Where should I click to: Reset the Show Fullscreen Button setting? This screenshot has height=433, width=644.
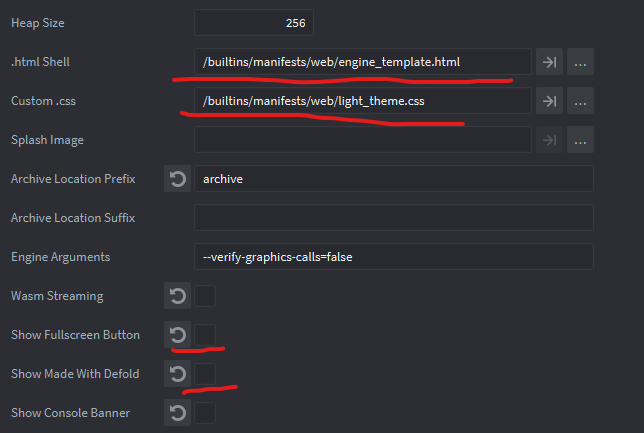pos(177,335)
